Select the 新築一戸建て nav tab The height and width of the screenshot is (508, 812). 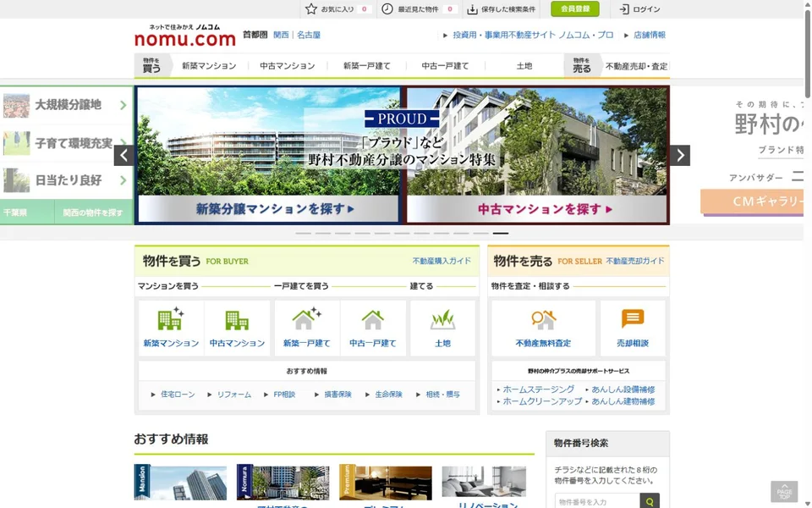[366, 66]
